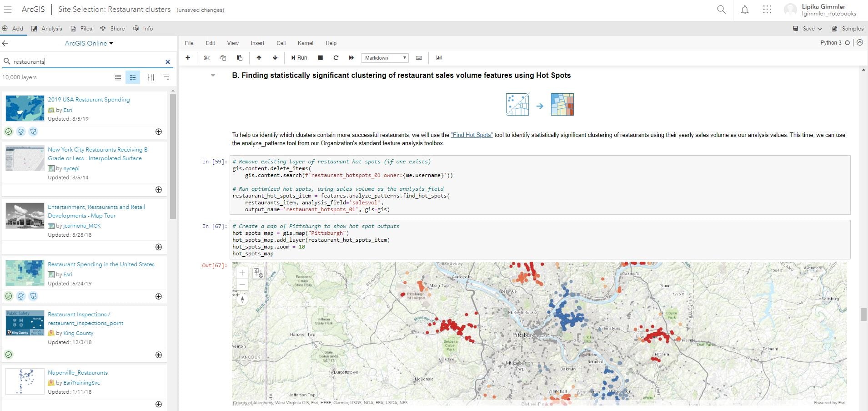
Task: Follow the "Find Hot Spots" link
Action: pos(472,135)
